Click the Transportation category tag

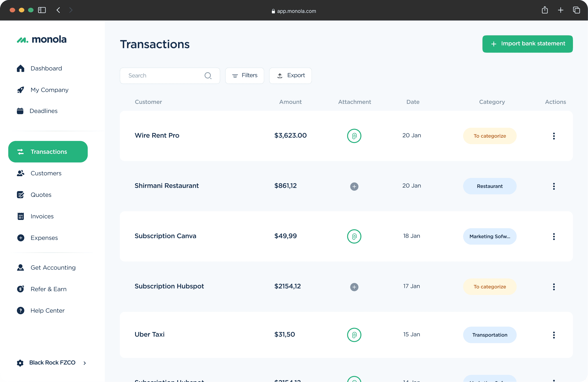click(489, 335)
